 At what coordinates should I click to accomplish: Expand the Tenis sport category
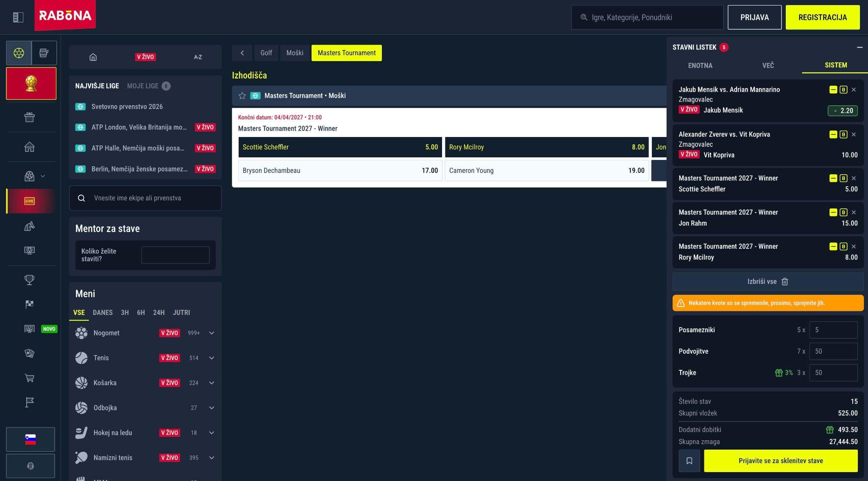(x=211, y=358)
